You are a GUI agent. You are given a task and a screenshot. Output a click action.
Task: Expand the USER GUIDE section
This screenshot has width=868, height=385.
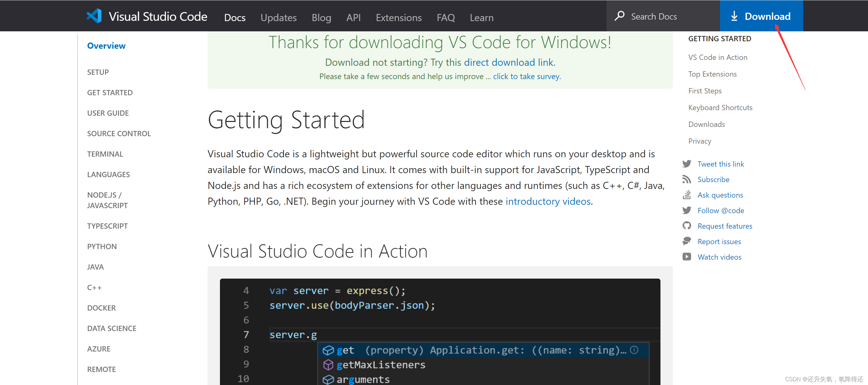pos(108,113)
